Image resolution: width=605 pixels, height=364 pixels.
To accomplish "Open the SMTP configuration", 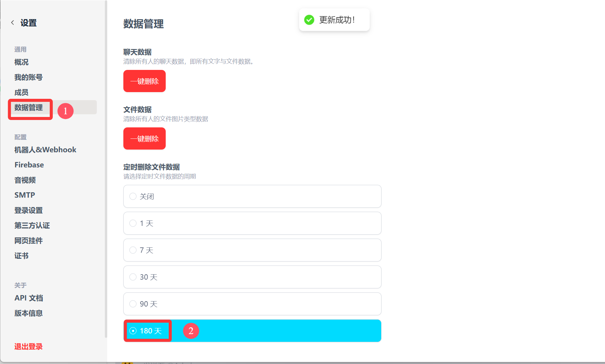I will tap(25, 195).
